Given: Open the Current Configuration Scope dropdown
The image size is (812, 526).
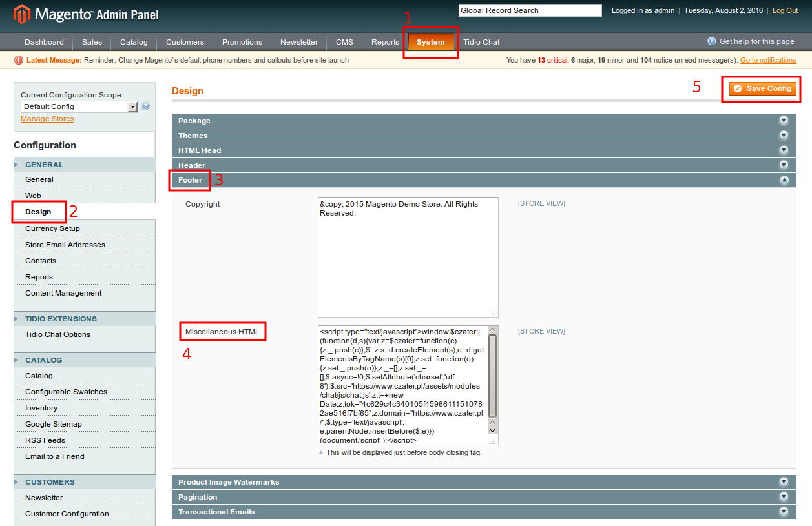Looking at the screenshot, I should click(x=79, y=106).
